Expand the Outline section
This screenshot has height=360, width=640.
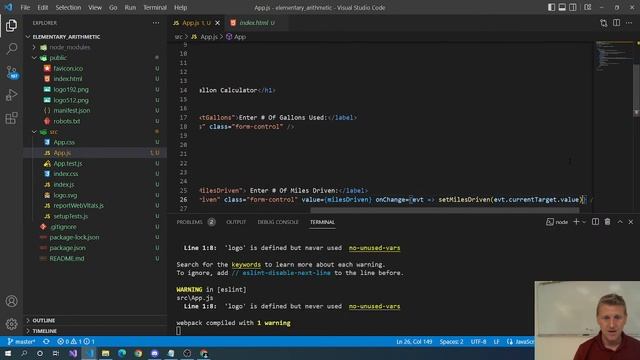(44, 320)
